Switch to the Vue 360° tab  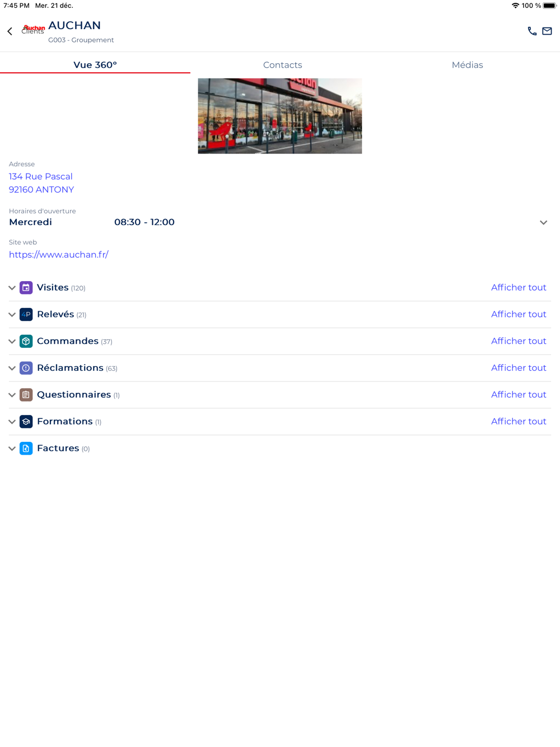click(95, 65)
